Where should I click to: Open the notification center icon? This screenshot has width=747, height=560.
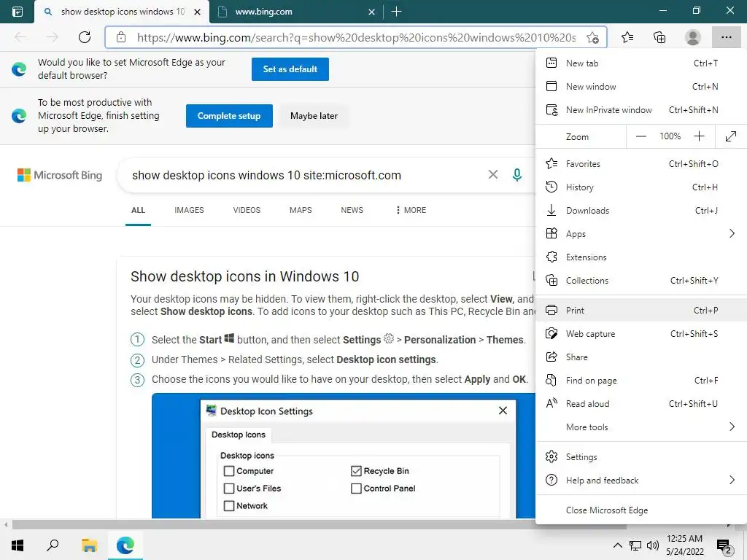point(724,547)
